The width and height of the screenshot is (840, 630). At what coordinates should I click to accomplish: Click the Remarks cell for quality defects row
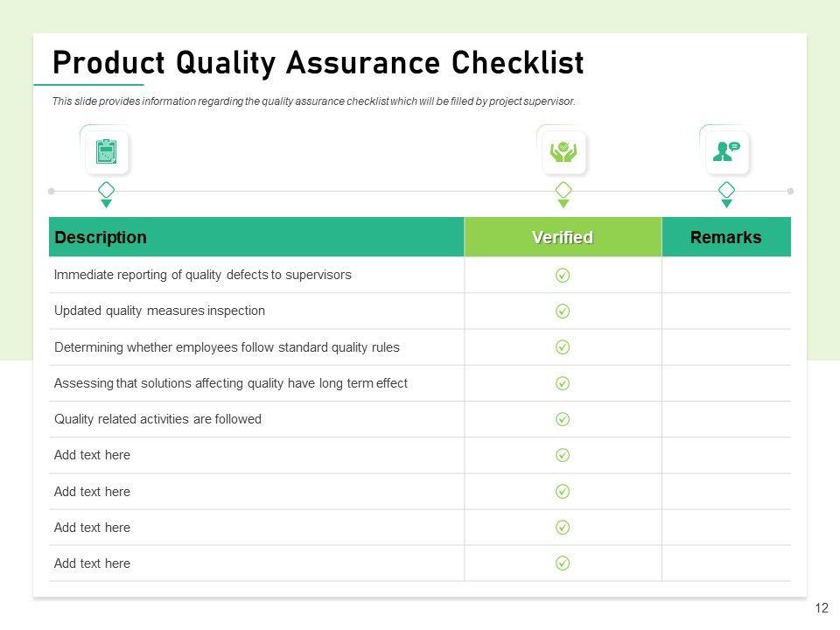(x=725, y=275)
